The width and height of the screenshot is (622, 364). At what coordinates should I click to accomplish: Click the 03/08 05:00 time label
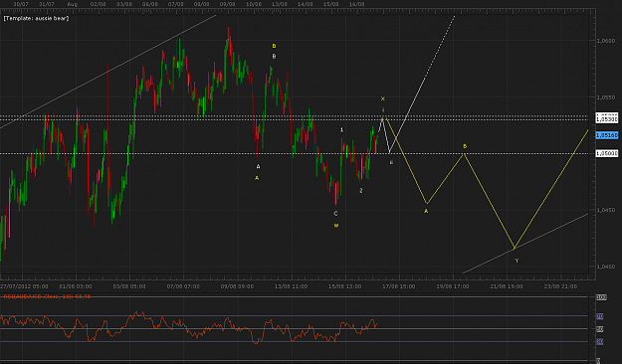click(x=129, y=286)
